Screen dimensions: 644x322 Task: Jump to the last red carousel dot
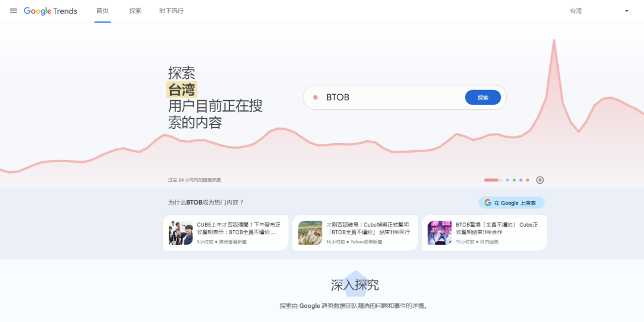(528, 180)
